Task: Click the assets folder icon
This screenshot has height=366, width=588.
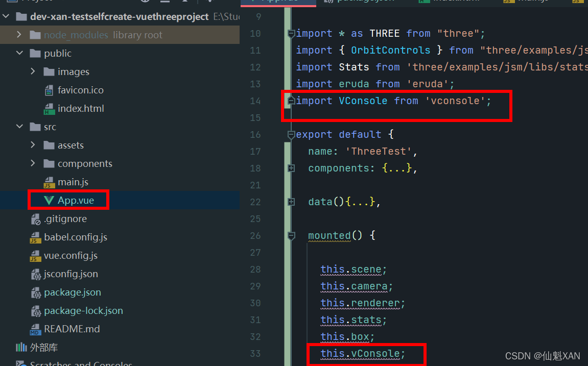Action: (49, 145)
